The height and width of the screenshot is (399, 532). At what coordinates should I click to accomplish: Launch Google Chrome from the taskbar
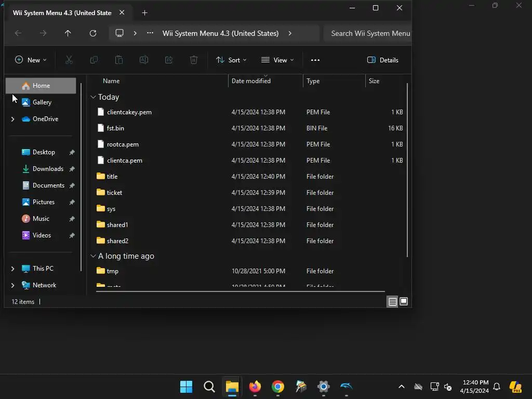coord(278,387)
